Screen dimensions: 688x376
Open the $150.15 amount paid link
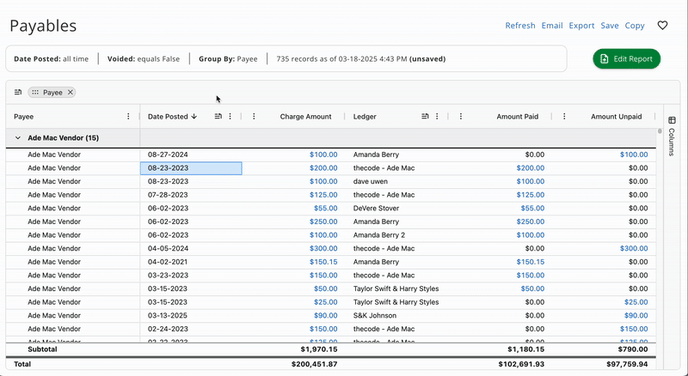pos(530,261)
